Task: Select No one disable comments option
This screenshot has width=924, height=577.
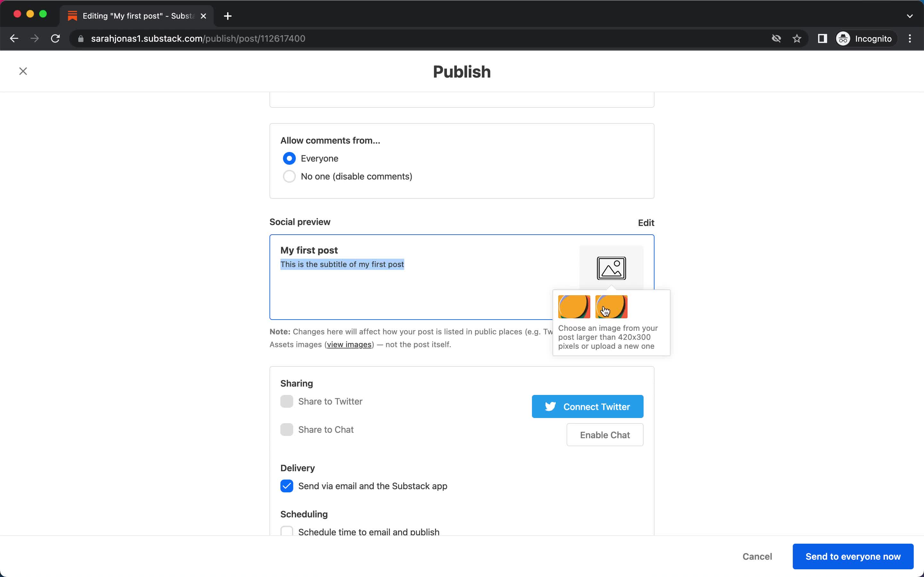Action: click(x=289, y=176)
